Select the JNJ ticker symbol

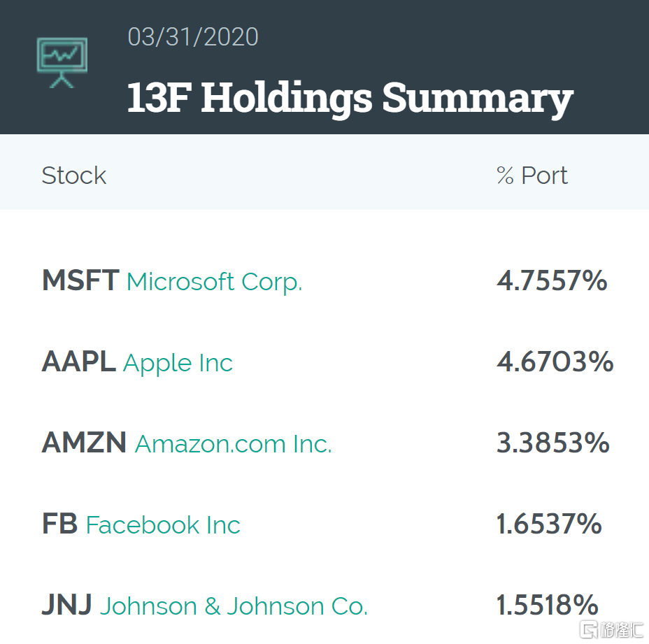pos(67,606)
